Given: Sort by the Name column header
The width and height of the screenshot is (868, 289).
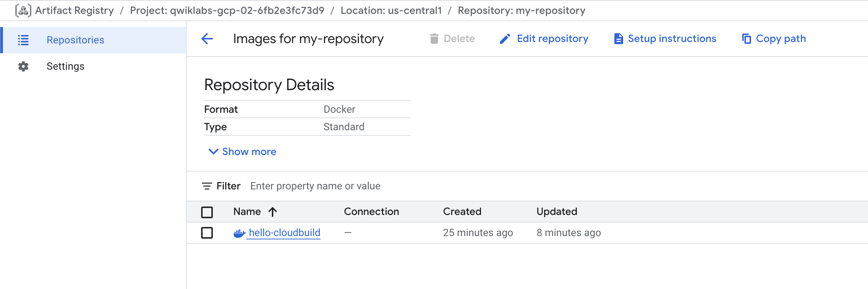Looking at the screenshot, I should pyautogui.click(x=247, y=212).
